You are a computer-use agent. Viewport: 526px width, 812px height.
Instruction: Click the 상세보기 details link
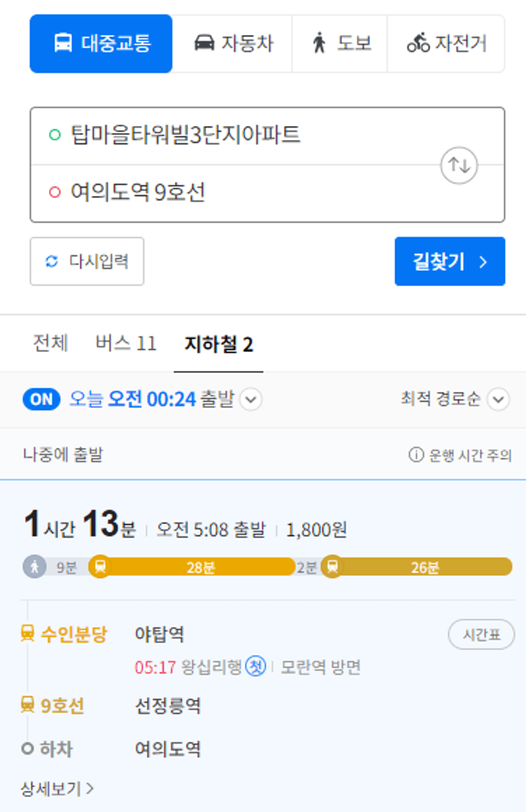pos(57,789)
